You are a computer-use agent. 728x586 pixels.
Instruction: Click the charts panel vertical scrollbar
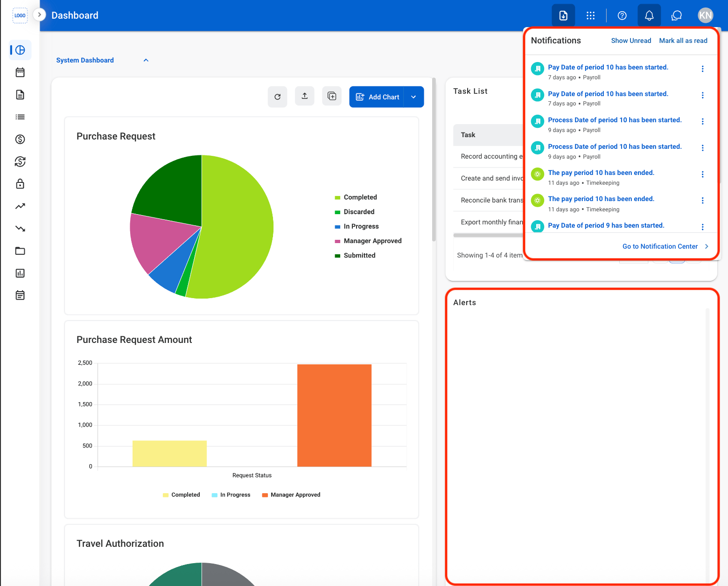[x=434, y=160]
